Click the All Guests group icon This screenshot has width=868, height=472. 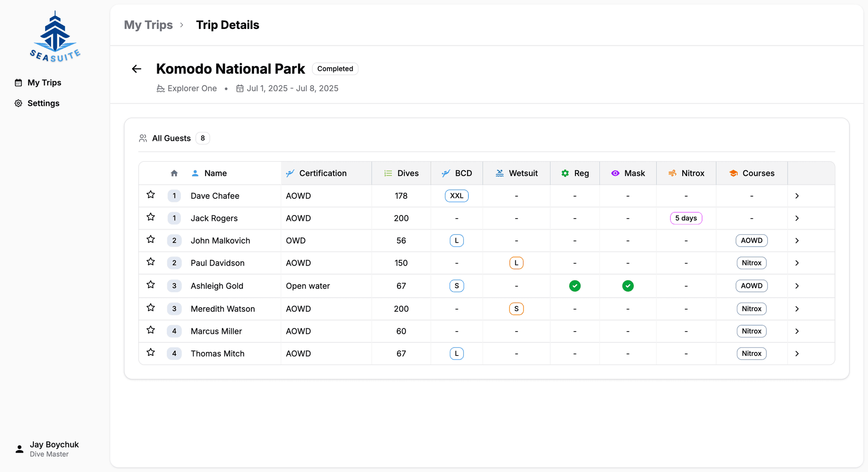(143, 138)
